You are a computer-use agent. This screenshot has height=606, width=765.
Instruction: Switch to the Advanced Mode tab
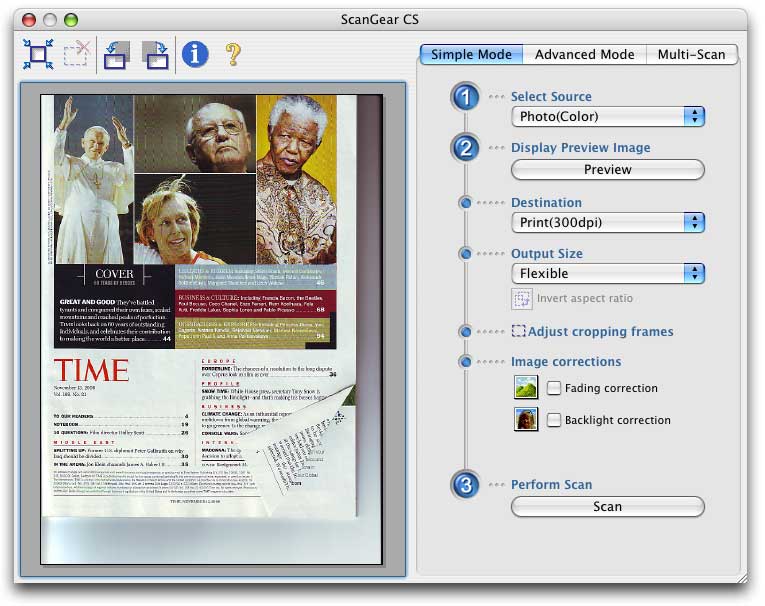[584, 55]
